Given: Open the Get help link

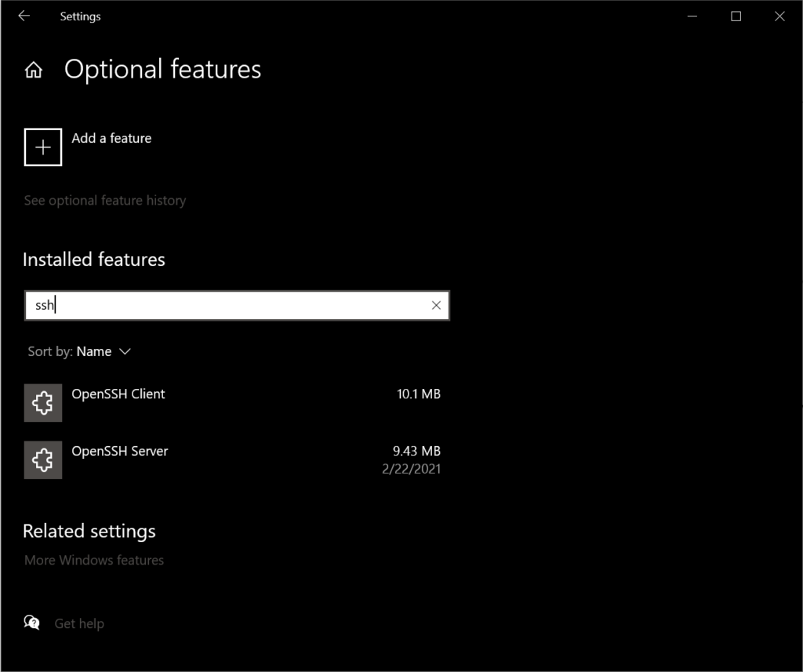Looking at the screenshot, I should tap(79, 623).
